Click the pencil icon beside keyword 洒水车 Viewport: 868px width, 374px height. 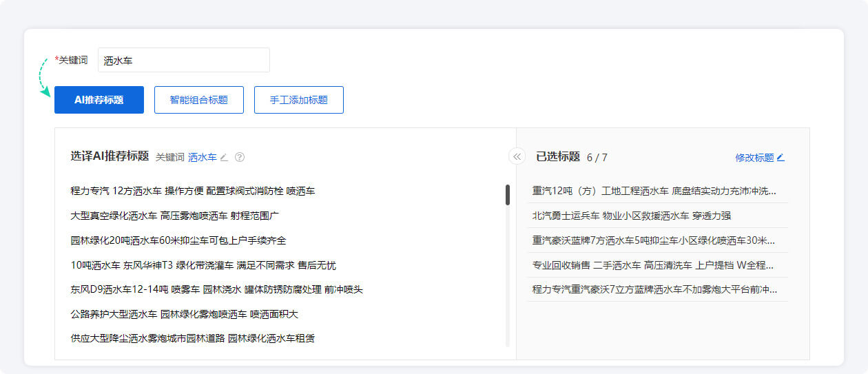pyautogui.click(x=224, y=157)
